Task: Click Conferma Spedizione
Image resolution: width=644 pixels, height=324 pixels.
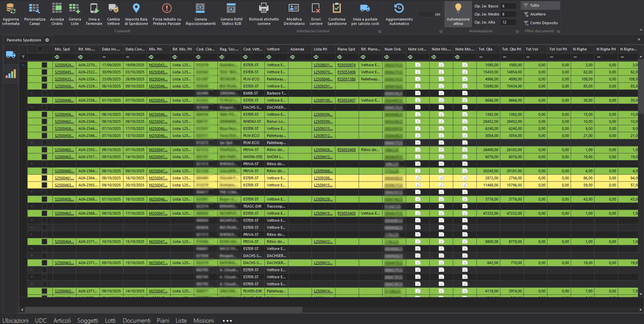Action: tap(336, 13)
